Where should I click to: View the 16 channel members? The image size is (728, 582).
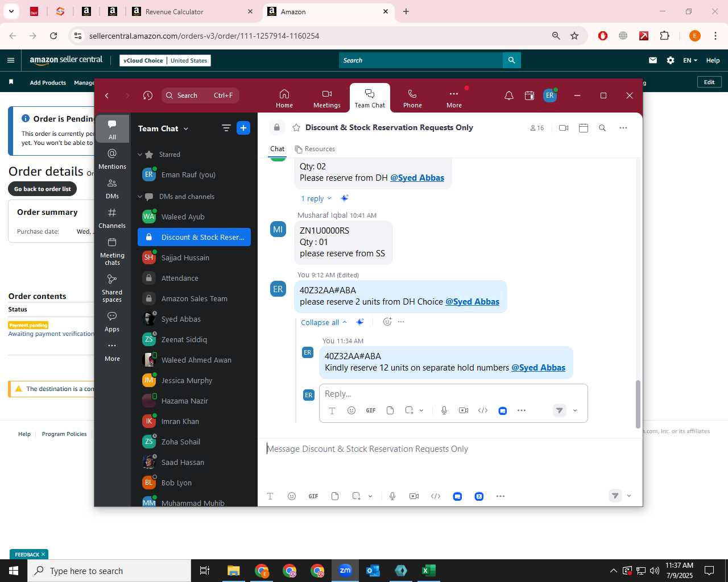click(537, 128)
